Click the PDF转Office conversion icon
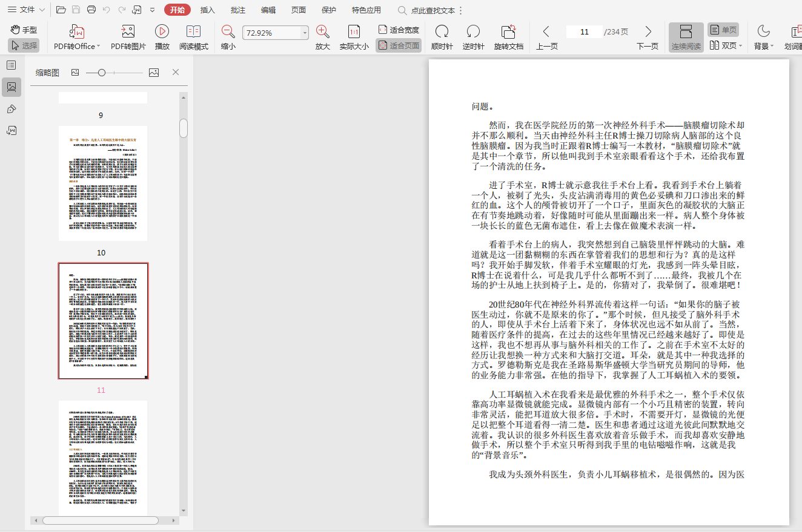This screenshot has height=532, width=802. tap(77, 32)
